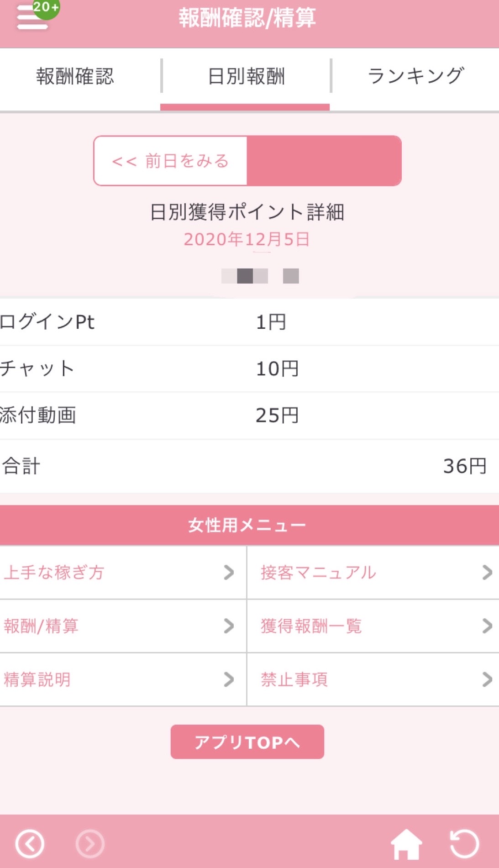
Task: Reload the page with refresh icon
Action: click(x=464, y=843)
